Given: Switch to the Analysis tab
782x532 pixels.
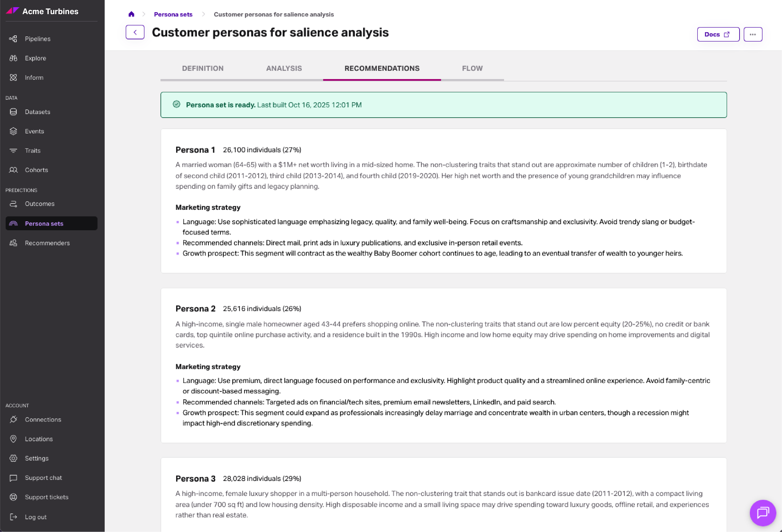Looking at the screenshot, I should (284, 68).
